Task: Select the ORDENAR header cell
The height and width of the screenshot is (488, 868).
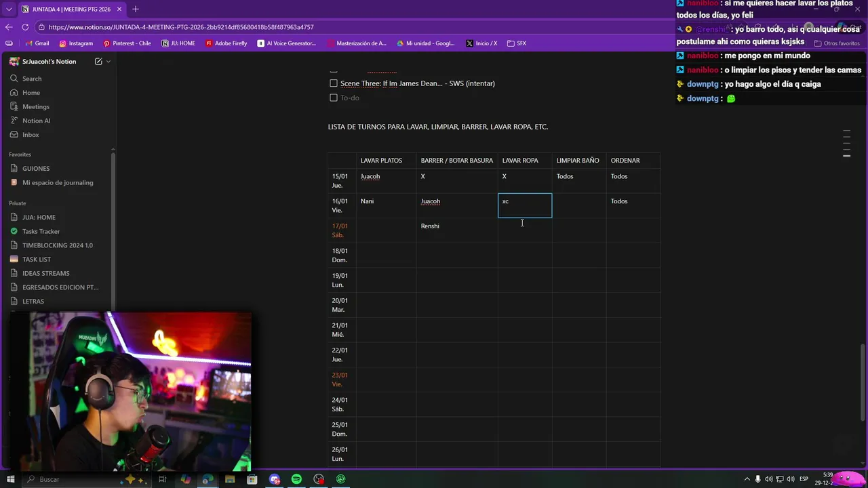Action: [x=633, y=161]
